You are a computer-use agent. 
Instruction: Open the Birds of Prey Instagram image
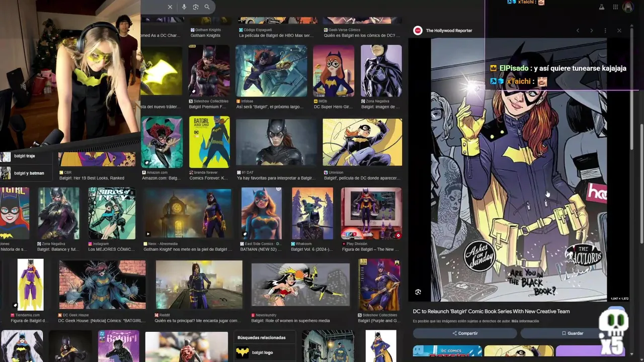[x=112, y=214]
